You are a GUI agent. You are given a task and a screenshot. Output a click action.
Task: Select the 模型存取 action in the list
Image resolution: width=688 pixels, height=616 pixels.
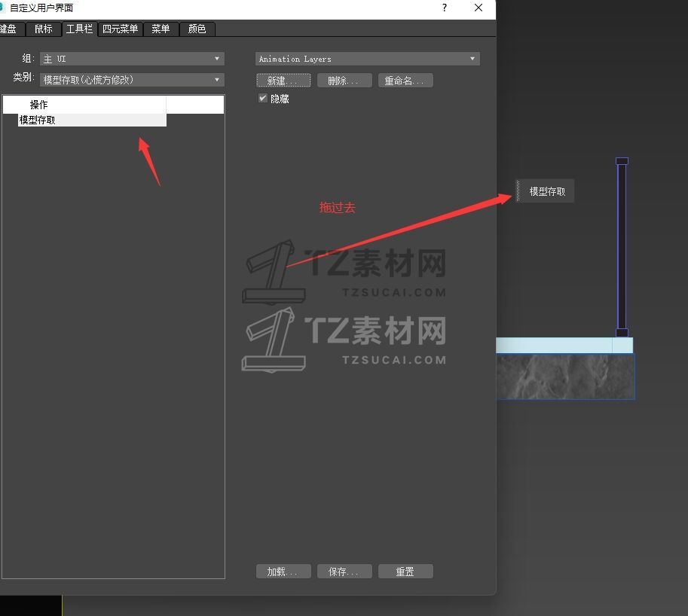click(x=92, y=120)
